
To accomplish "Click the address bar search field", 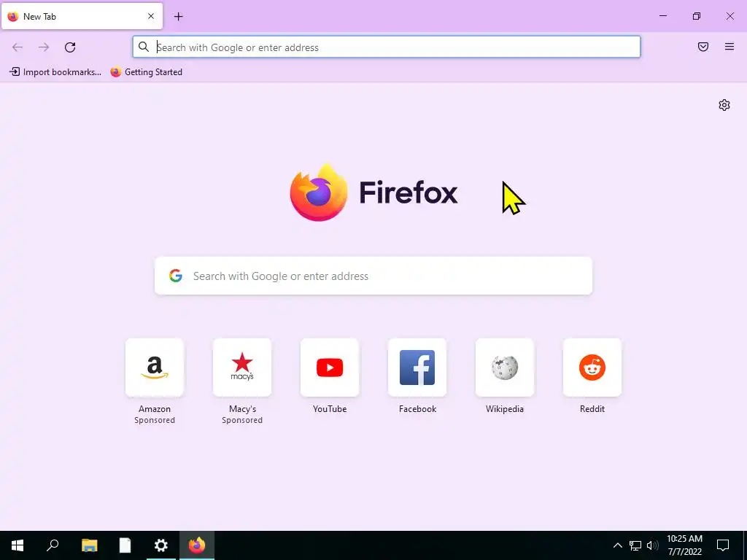I will 387,47.
